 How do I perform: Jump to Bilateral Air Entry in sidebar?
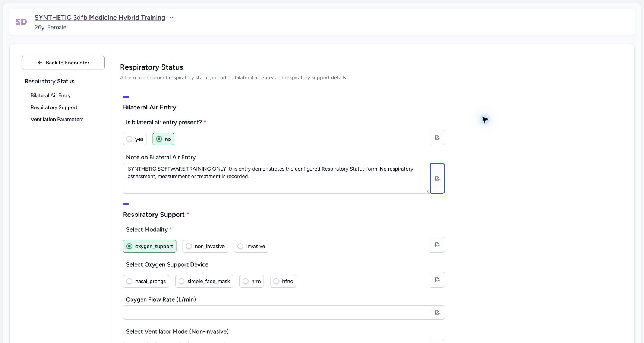[x=51, y=95]
